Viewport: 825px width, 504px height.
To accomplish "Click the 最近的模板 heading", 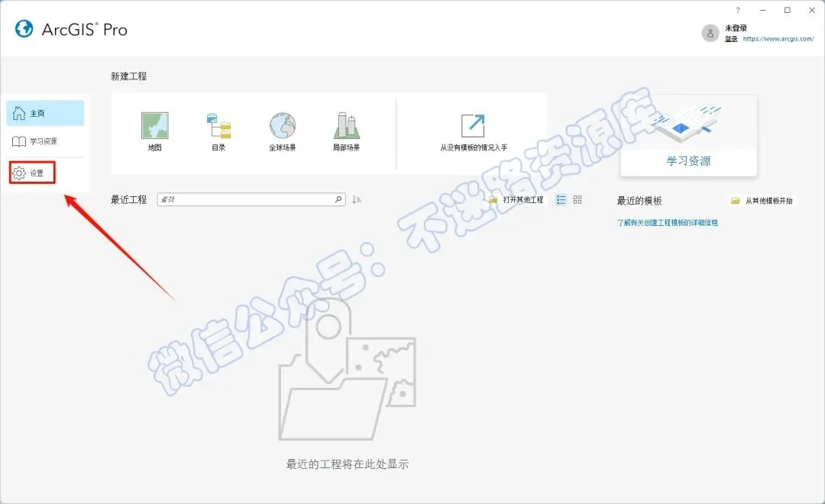I will pyautogui.click(x=639, y=200).
